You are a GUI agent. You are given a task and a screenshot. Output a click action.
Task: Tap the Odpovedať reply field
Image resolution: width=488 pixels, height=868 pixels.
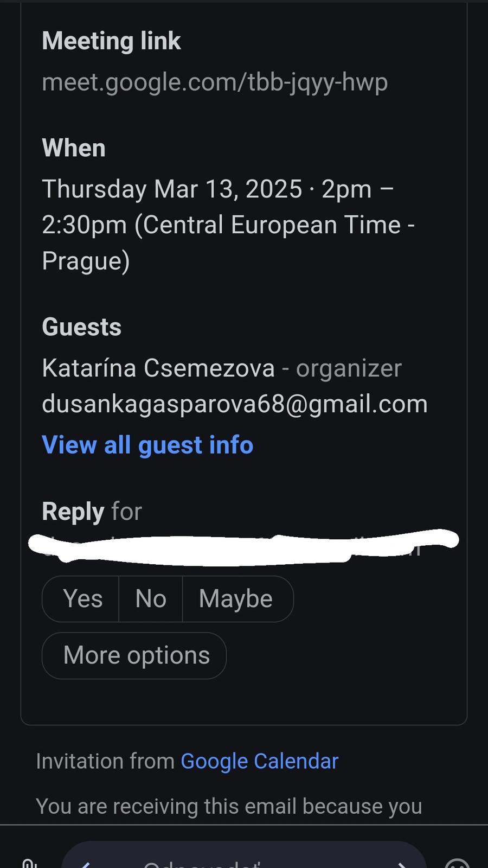(244, 863)
